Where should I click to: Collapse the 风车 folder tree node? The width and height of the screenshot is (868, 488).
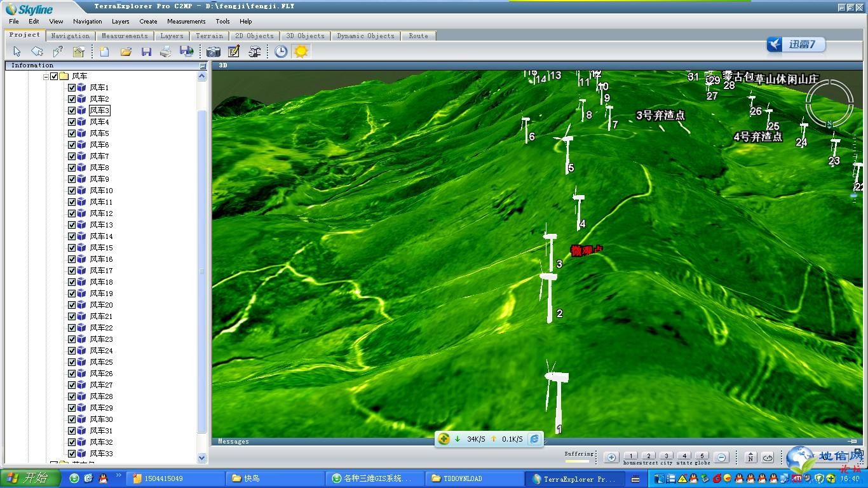[x=46, y=76]
